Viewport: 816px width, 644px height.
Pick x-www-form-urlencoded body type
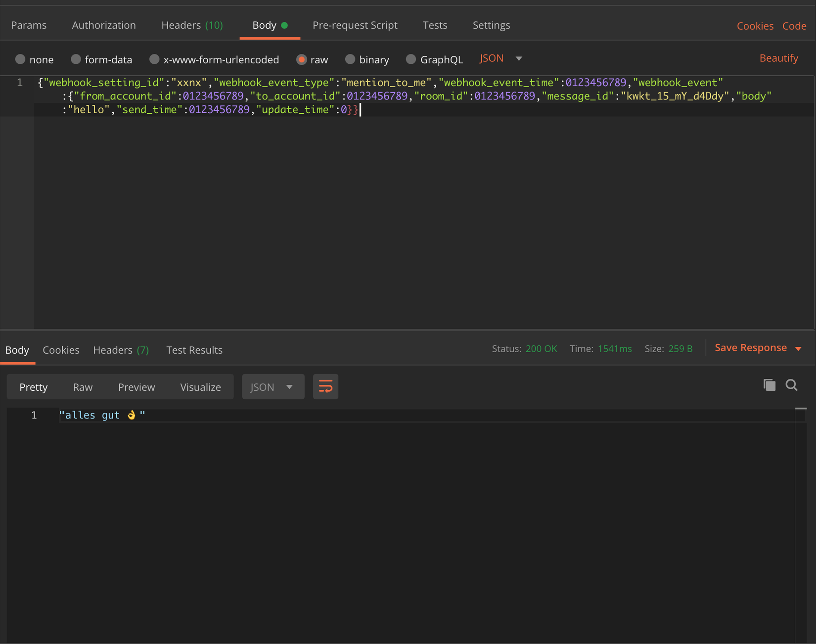pyautogui.click(x=154, y=59)
